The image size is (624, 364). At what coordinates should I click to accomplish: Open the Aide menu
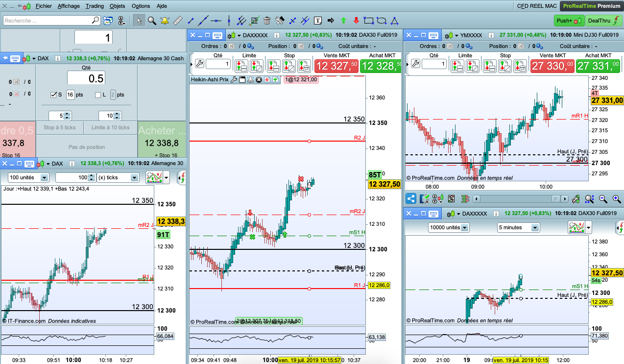pyautogui.click(x=161, y=6)
